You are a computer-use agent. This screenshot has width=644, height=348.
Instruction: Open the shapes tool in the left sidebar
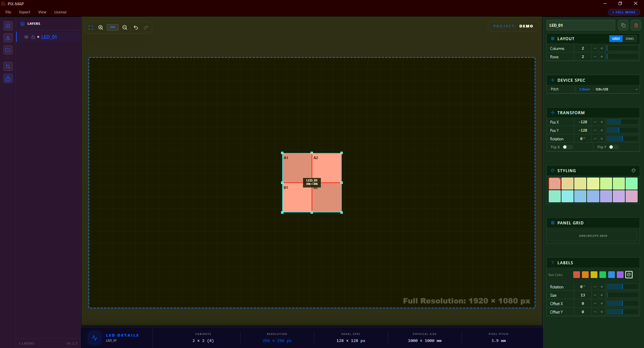click(x=8, y=38)
